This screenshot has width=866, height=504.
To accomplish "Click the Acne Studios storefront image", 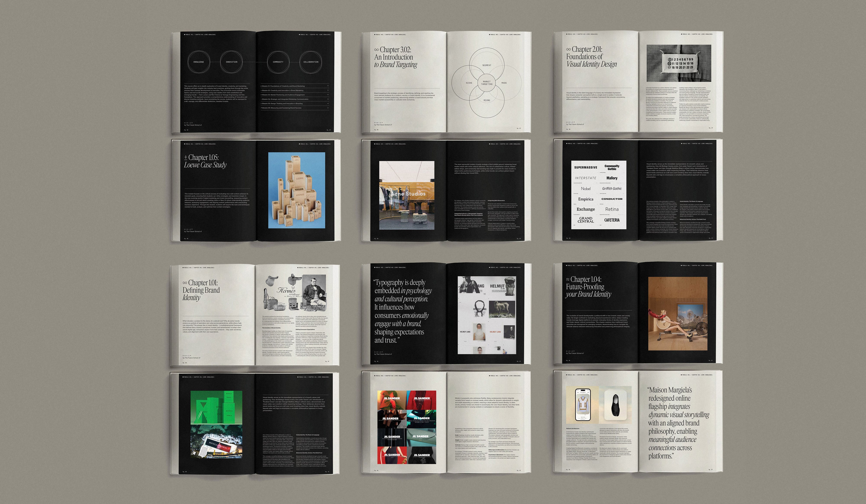I will pos(407,195).
